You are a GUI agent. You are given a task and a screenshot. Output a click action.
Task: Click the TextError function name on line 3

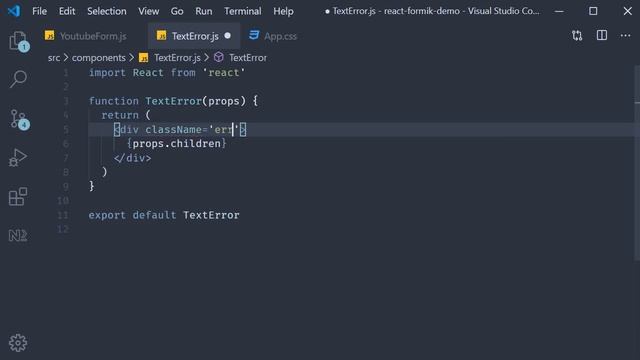pos(173,101)
